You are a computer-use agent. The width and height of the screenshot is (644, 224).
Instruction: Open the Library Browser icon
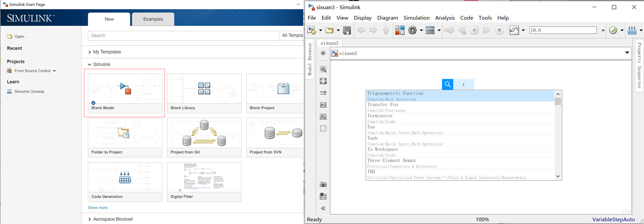(x=400, y=30)
